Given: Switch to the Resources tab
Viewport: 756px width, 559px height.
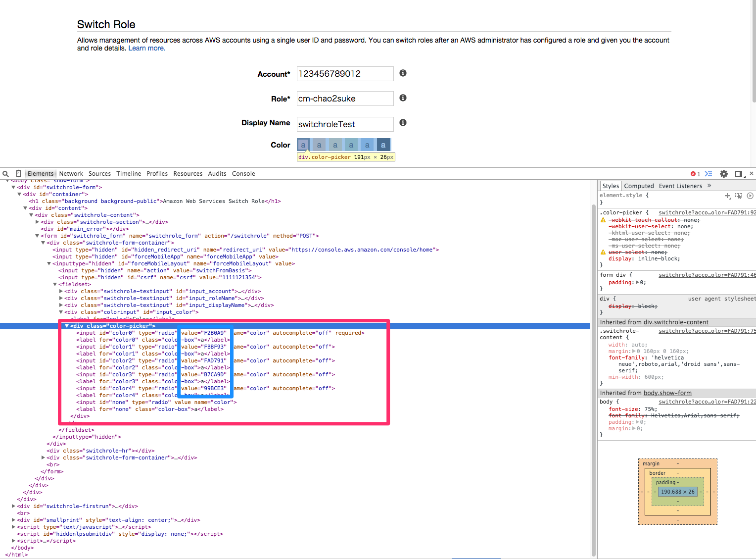Looking at the screenshot, I should point(188,174).
